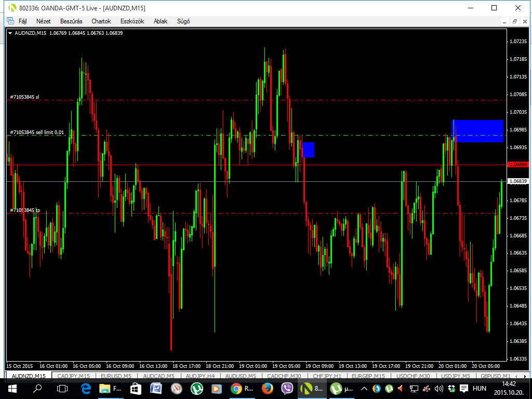
Task: Expand the triangle beside AUDNZD,M15 chart title
Action: (10, 33)
